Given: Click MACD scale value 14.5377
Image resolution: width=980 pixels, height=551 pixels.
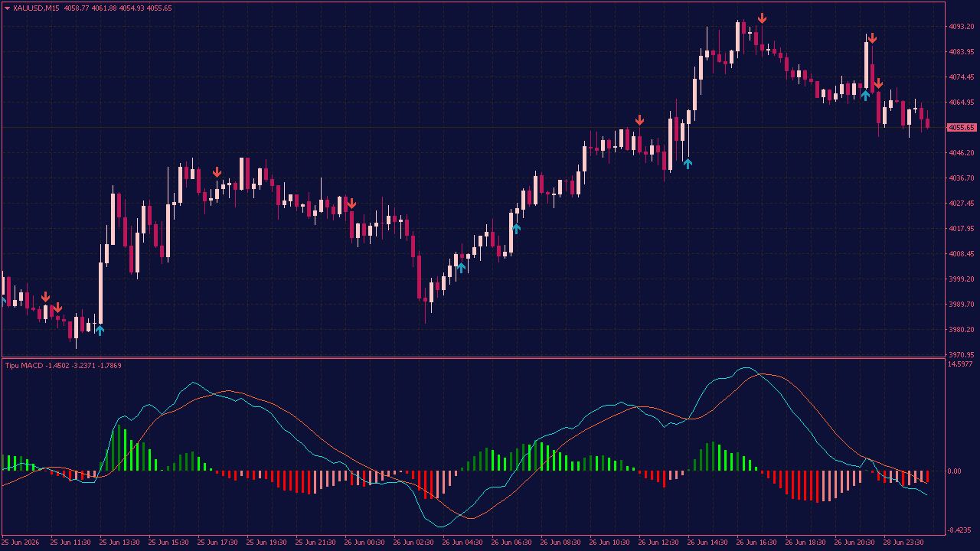Looking at the screenshot, I should [x=960, y=364].
